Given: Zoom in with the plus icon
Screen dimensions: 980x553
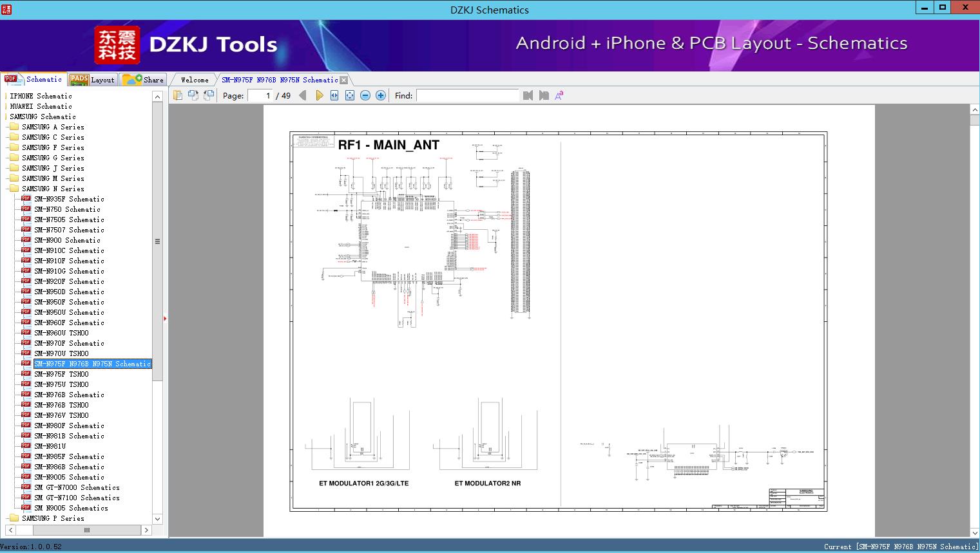Looking at the screenshot, I should click(x=381, y=95).
